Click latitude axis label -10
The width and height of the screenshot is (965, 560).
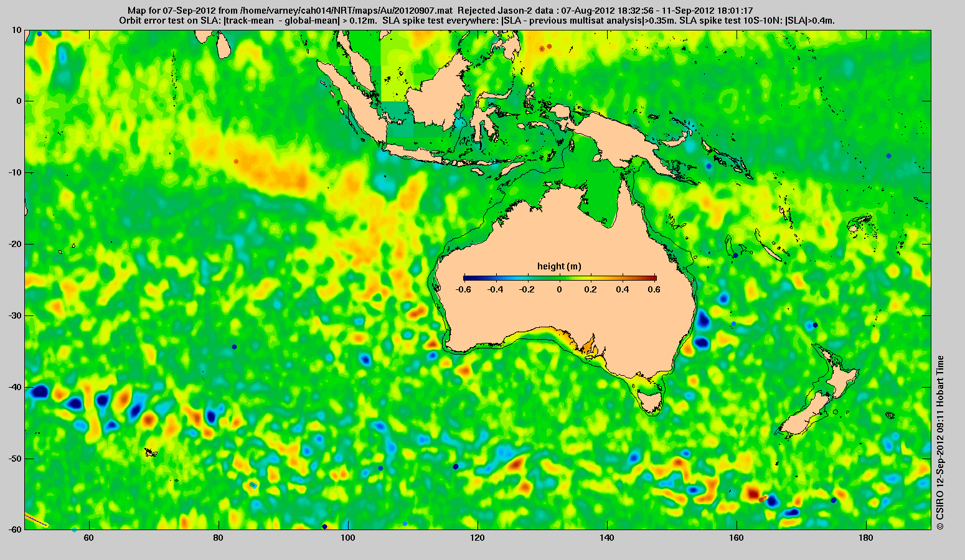pos(14,172)
